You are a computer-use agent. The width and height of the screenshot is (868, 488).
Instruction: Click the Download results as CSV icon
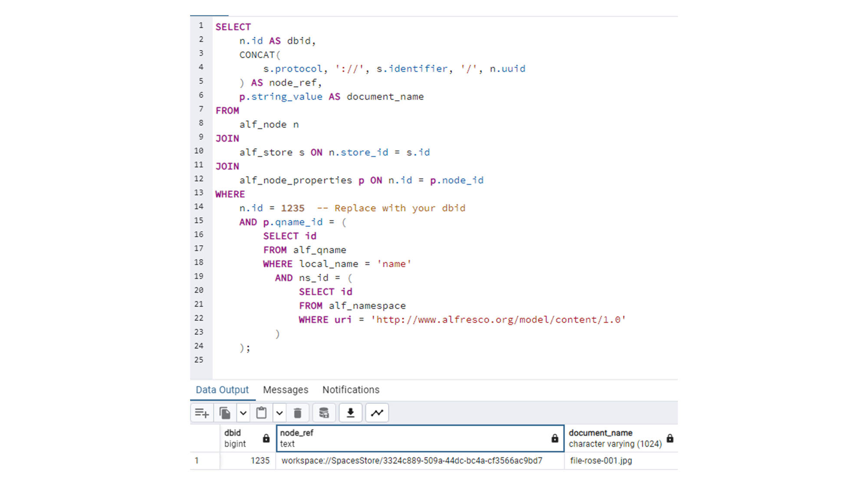(351, 413)
